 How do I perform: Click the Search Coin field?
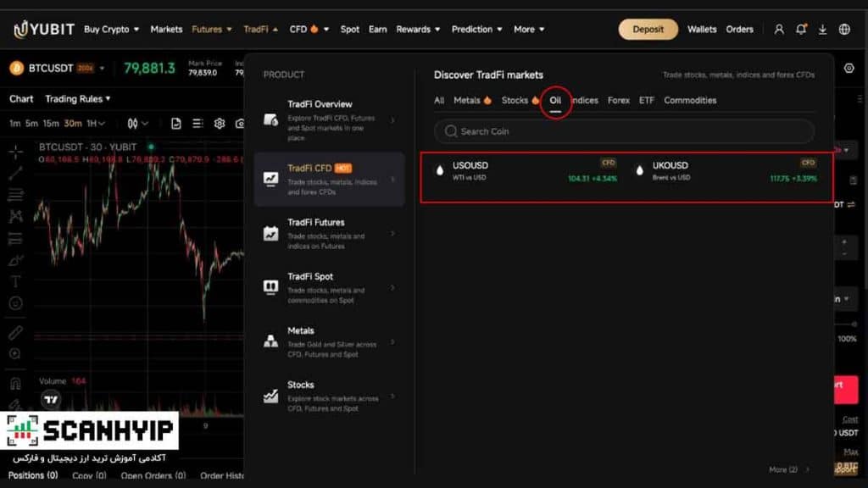[624, 131]
